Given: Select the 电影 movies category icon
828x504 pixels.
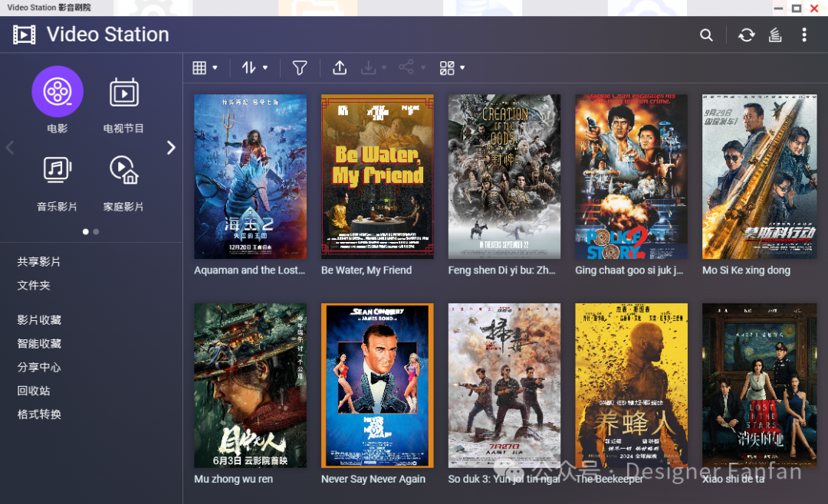Looking at the screenshot, I should pos(58,92).
